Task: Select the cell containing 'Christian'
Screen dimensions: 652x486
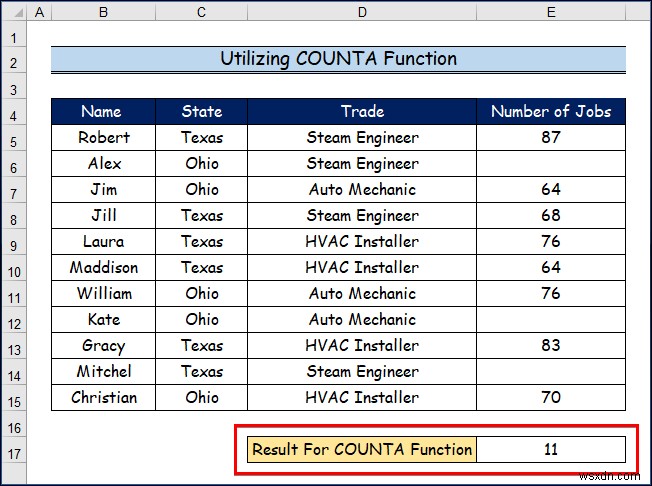Action: pos(102,397)
